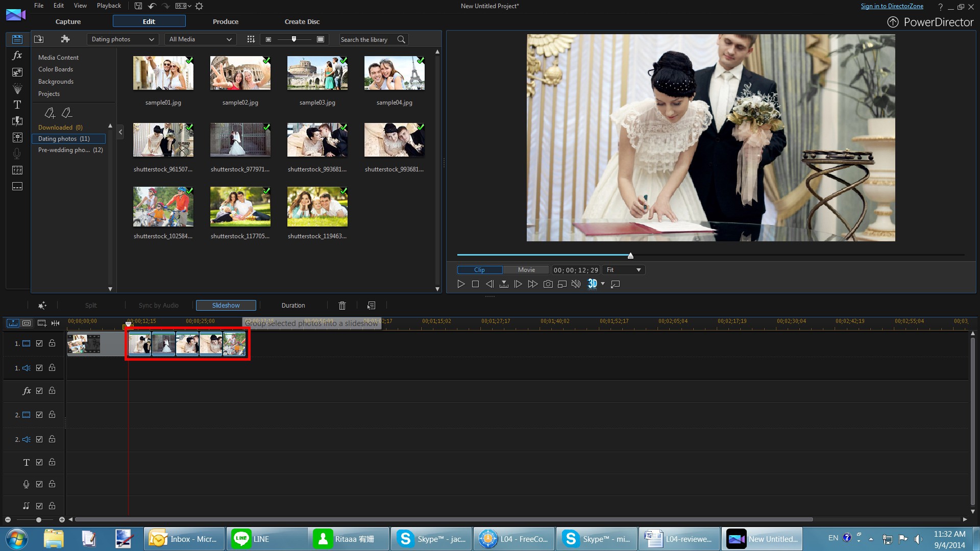Click the more functions icon beside trash
The width and height of the screenshot is (980, 551).
(x=371, y=305)
